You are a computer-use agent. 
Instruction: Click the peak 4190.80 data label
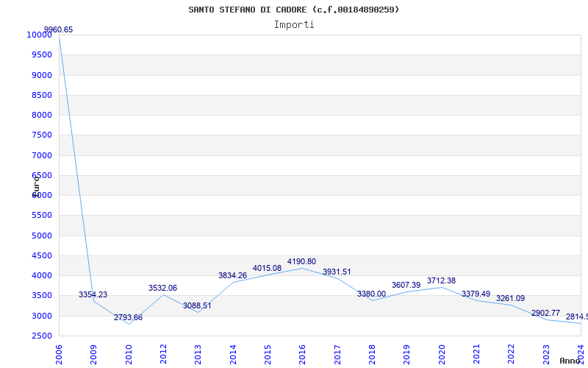[x=301, y=261]
